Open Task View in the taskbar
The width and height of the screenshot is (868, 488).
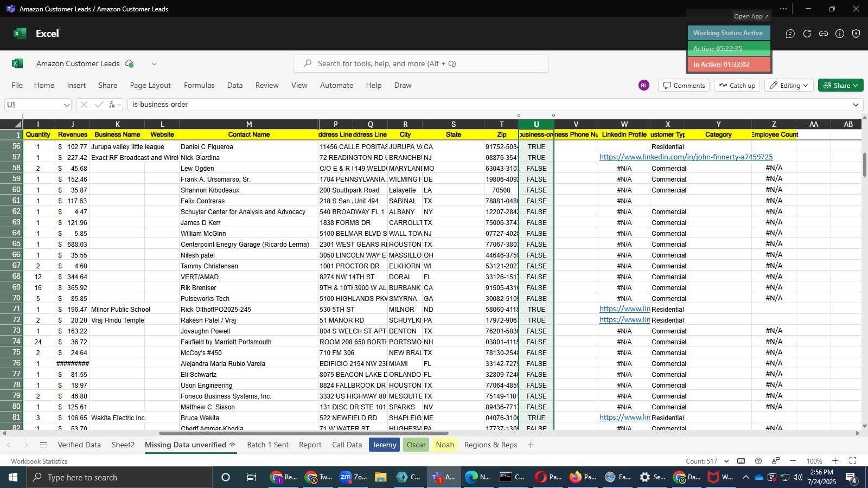click(x=252, y=477)
